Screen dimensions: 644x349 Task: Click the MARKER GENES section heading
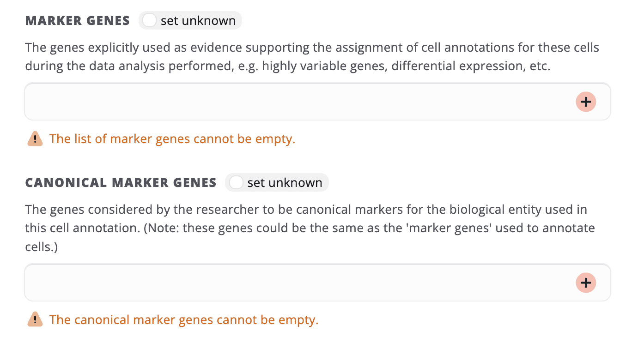coord(77,20)
